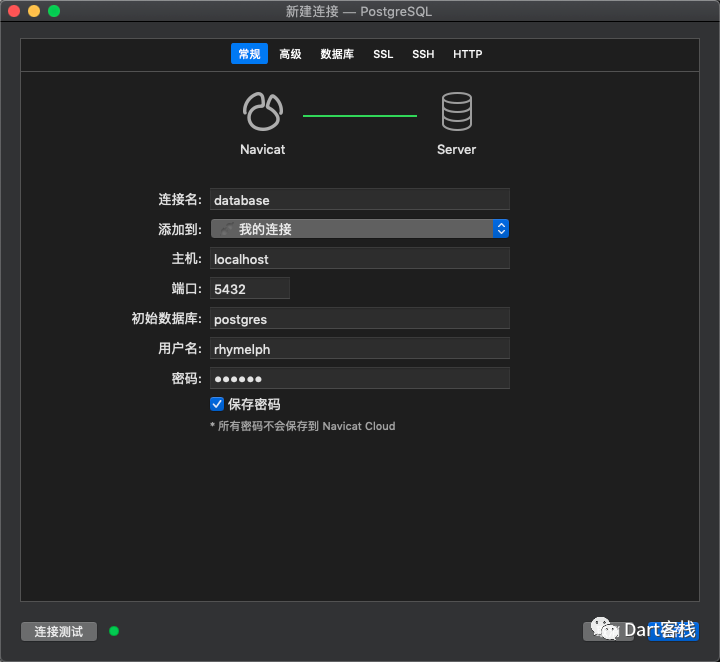This screenshot has height=662, width=720.
Task: Open the 数据库 tab
Action: point(337,54)
